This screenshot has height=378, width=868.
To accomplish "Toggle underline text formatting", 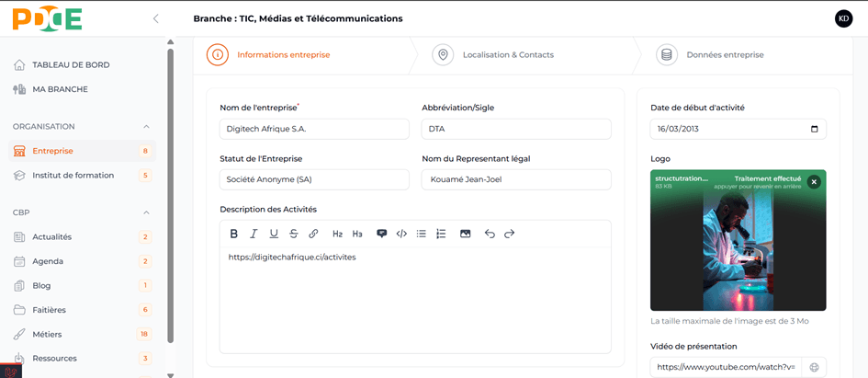I will (274, 234).
